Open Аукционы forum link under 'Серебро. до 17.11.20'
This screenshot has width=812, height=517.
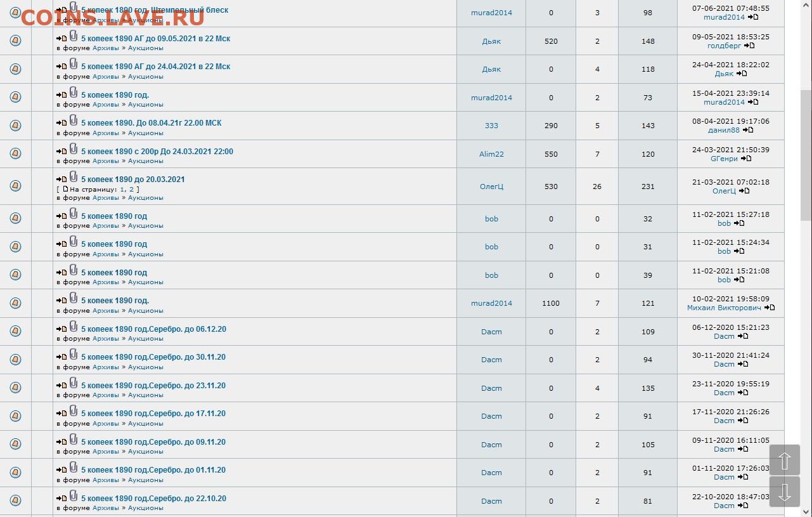point(146,423)
